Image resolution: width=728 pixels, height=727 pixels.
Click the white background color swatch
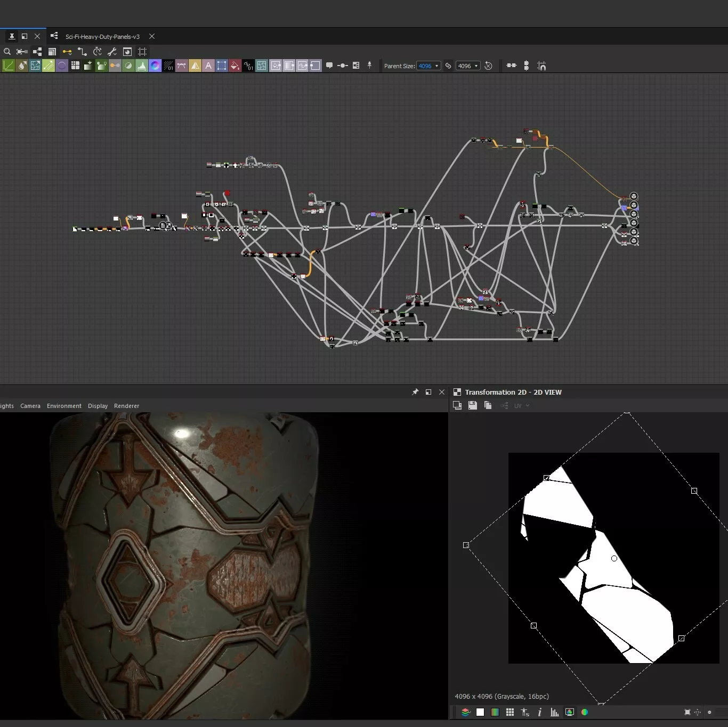click(480, 712)
